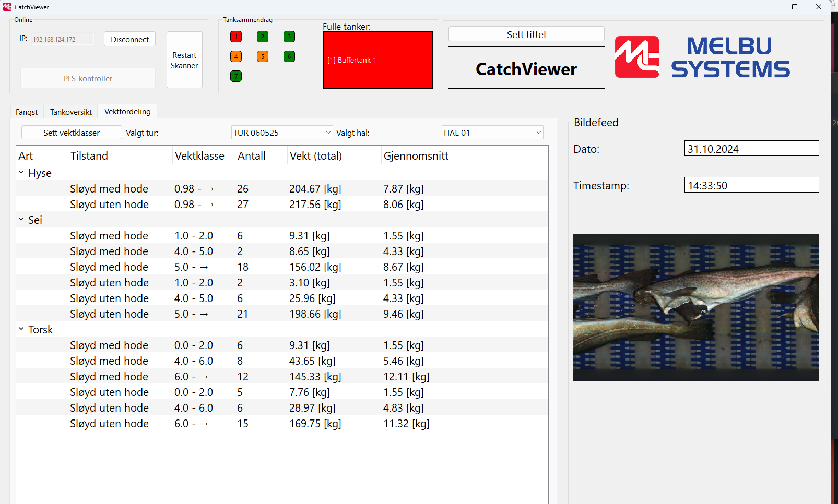This screenshot has height=504, width=838.
Task: Click the Restart Skanner button
Action: coord(184,60)
